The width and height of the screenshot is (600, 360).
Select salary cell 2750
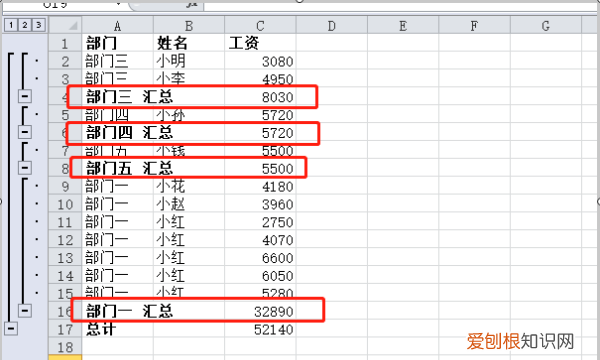pyautogui.click(x=260, y=222)
